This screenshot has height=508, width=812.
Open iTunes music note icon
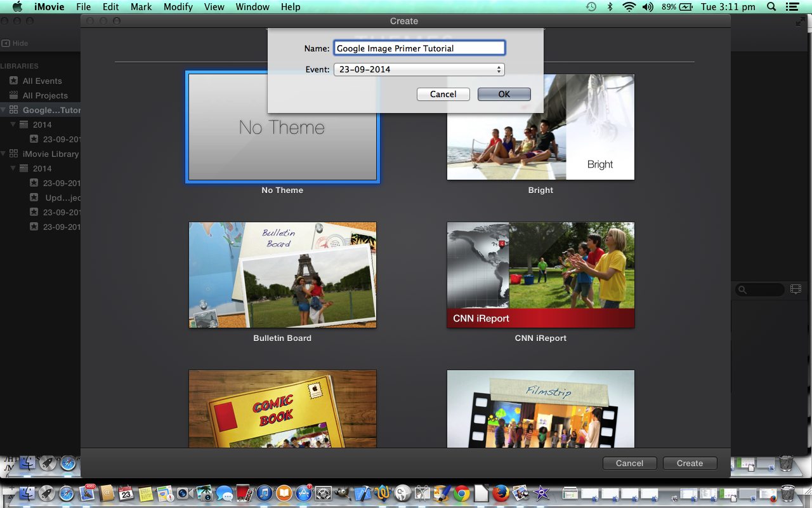[265, 493]
